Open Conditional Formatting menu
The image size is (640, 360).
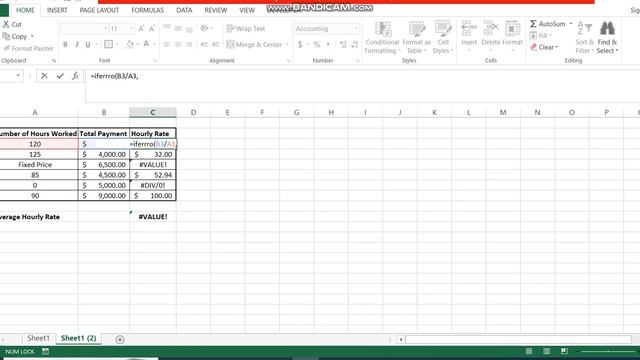click(x=382, y=38)
